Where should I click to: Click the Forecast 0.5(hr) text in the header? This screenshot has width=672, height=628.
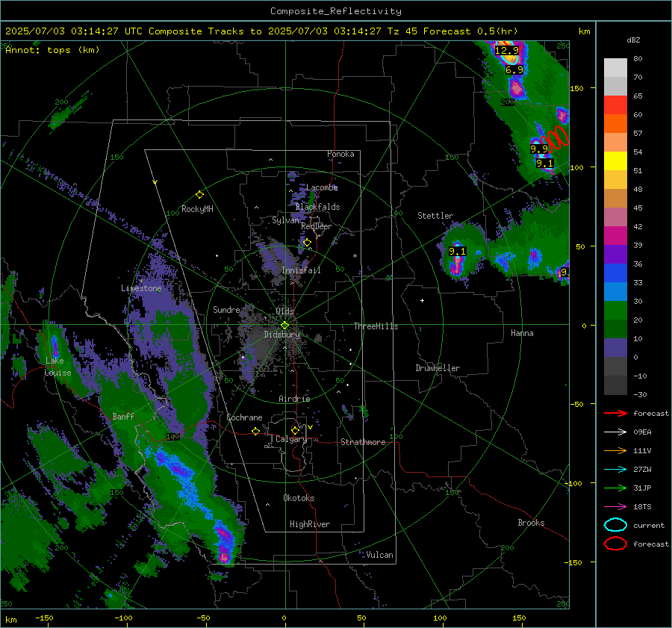(x=470, y=31)
